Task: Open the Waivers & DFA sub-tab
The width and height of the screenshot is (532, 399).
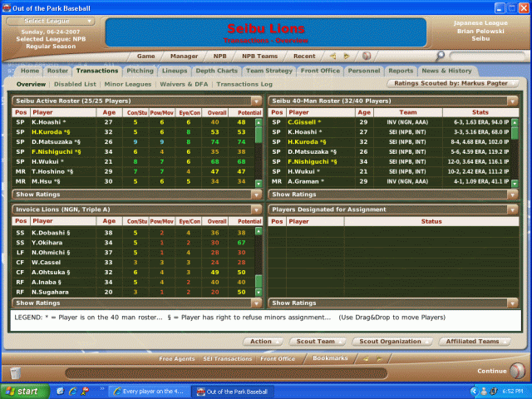Action: [184, 84]
